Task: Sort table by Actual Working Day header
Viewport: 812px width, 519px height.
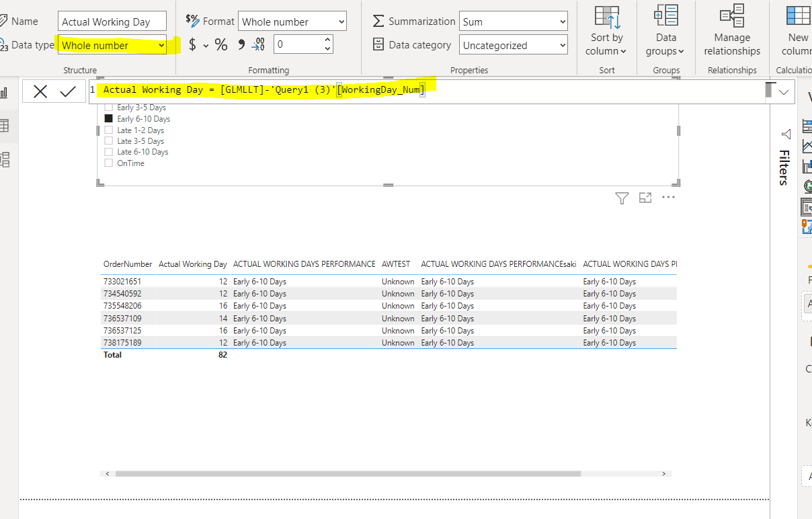Action: pyautogui.click(x=193, y=264)
